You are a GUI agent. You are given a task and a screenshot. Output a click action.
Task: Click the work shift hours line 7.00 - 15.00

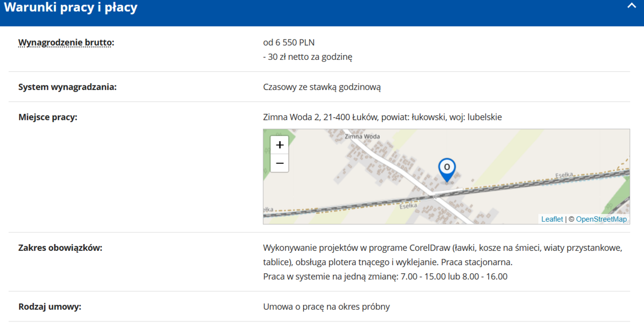385,277
